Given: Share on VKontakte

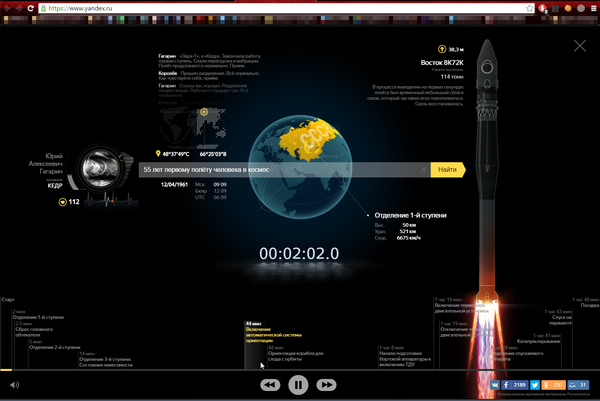Looking at the screenshot, I should point(493,384).
